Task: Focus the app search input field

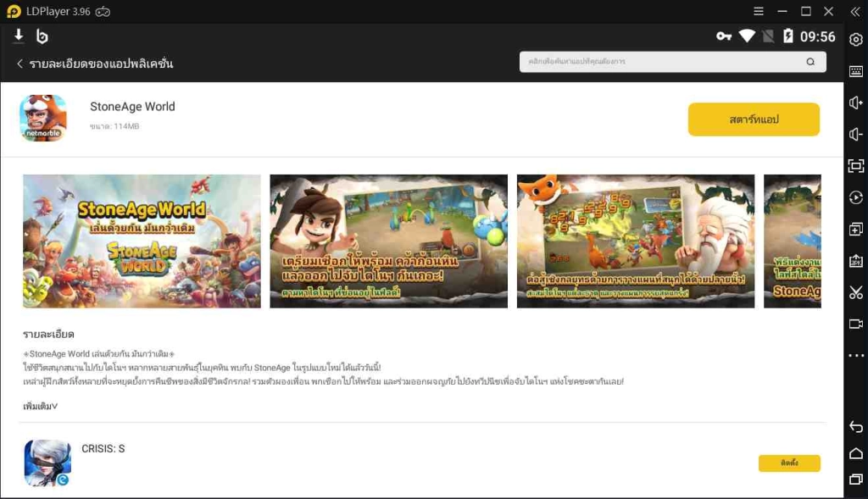Action: (x=672, y=62)
